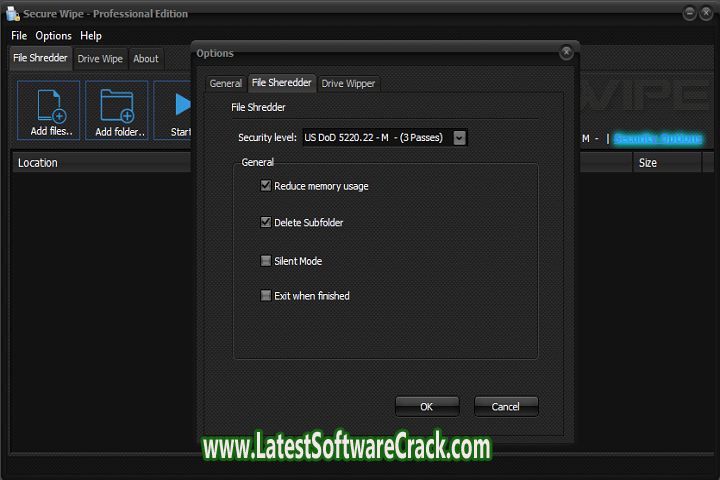Viewport: 720px width, 480px height.
Task: Click the Add folder icon button
Action: (117, 110)
